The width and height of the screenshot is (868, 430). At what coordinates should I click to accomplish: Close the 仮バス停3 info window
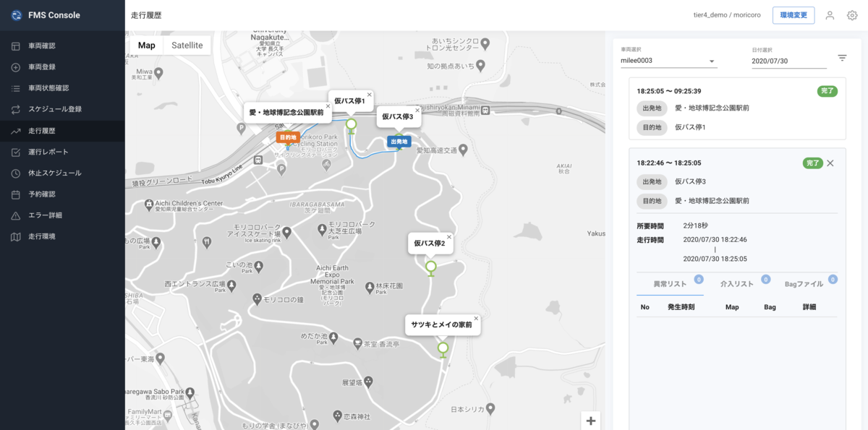coord(417,111)
